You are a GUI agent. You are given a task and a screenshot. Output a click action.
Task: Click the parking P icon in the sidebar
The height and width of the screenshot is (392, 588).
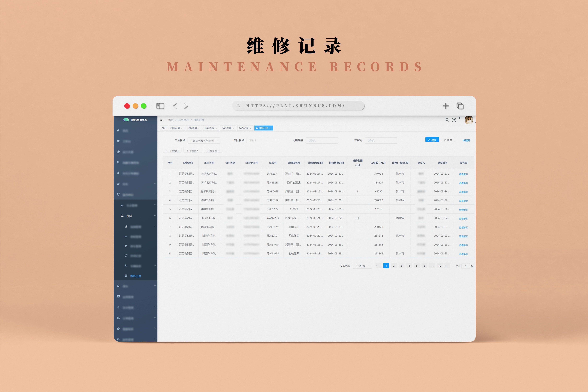pos(126,246)
